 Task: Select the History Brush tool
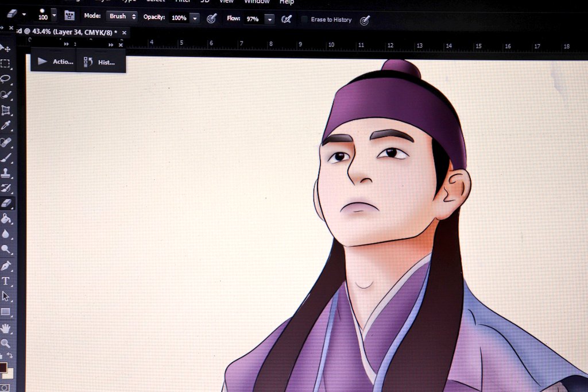[6, 188]
